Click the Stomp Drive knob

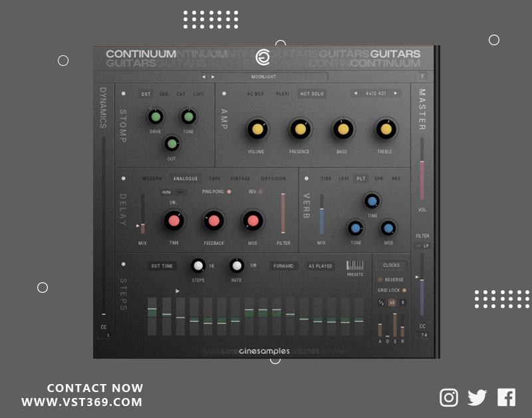156,116
